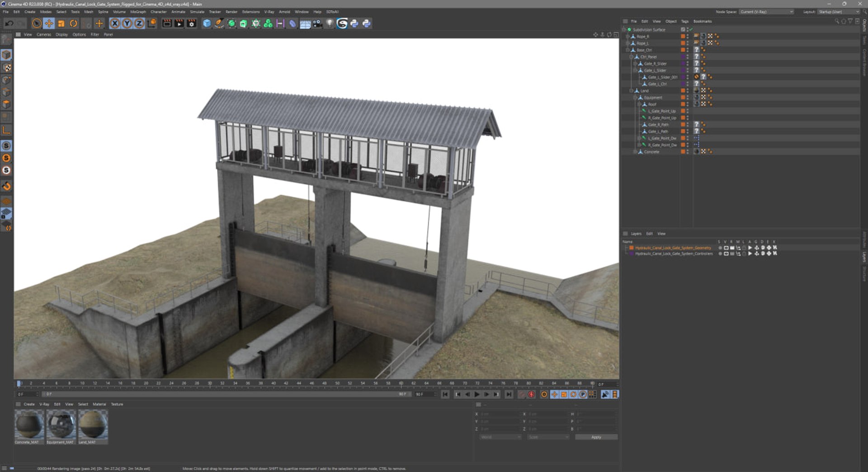Click the green Extrude generator icon
The width and height of the screenshot is (868, 472).
[243, 24]
